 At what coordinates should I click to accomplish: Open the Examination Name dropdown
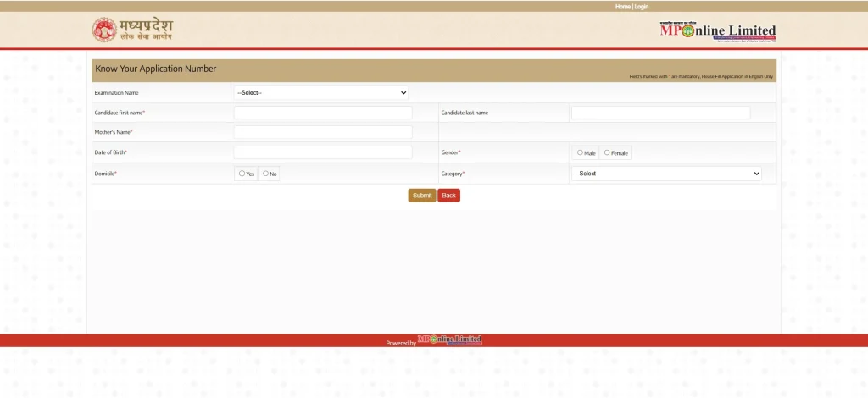point(321,92)
